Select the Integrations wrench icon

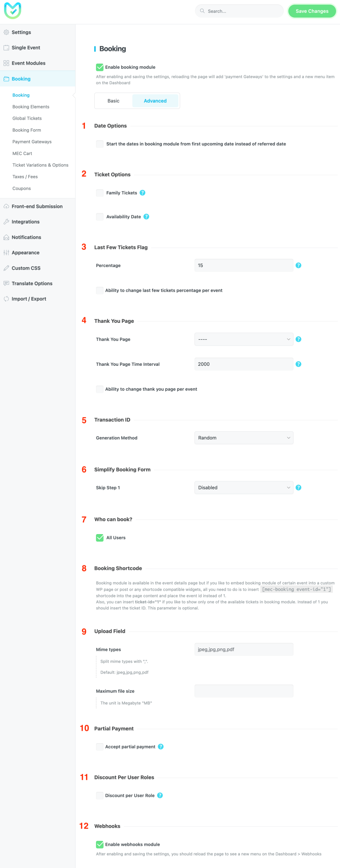tap(6, 221)
